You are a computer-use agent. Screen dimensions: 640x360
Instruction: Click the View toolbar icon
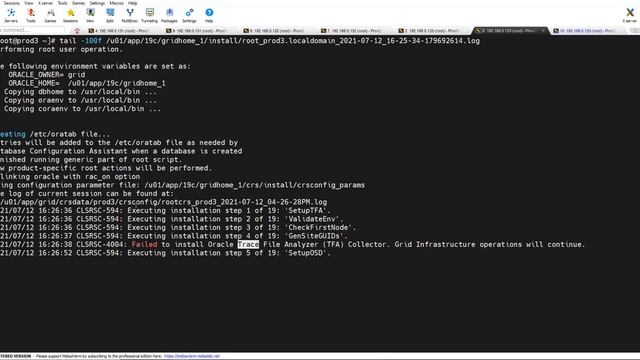click(x=90, y=16)
